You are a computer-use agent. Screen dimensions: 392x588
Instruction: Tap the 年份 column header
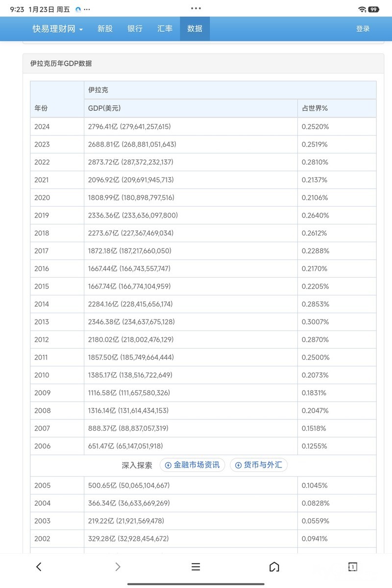point(41,108)
